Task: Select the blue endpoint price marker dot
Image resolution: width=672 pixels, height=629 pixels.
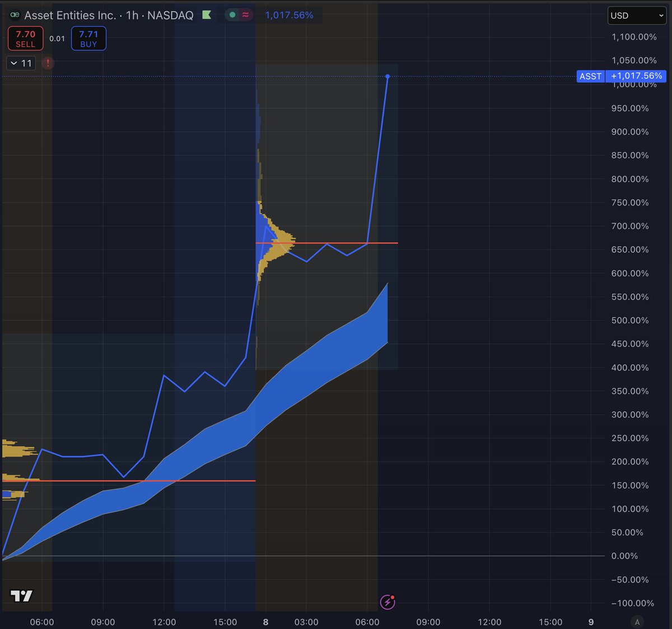Action: (388, 76)
